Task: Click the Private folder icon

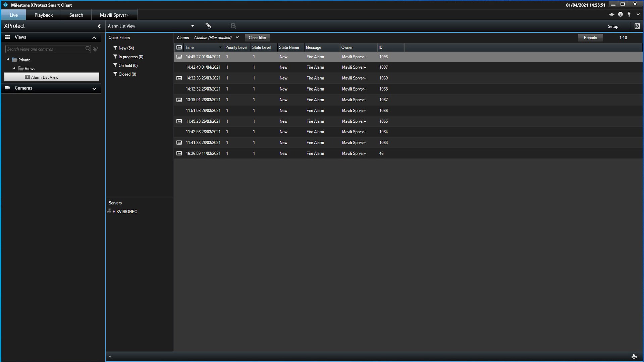Action: click(14, 60)
